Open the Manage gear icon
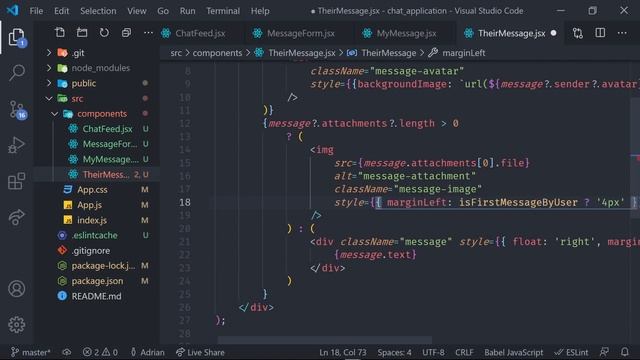This screenshot has height=360, width=640. (x=16, y=324)
